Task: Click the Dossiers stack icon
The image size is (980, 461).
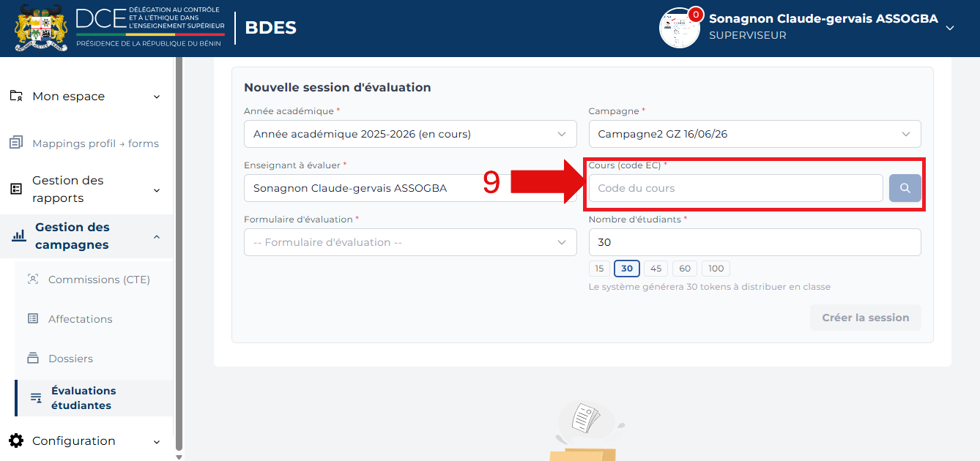Action: [x=33, y=358]
